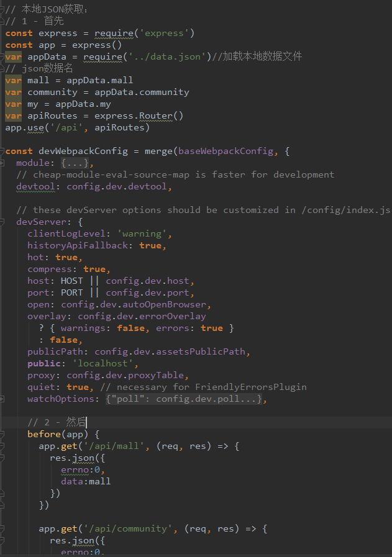Expand the folded module block gutter plus
The width and height of the screenshot is (392, 557).
(2, 163)
